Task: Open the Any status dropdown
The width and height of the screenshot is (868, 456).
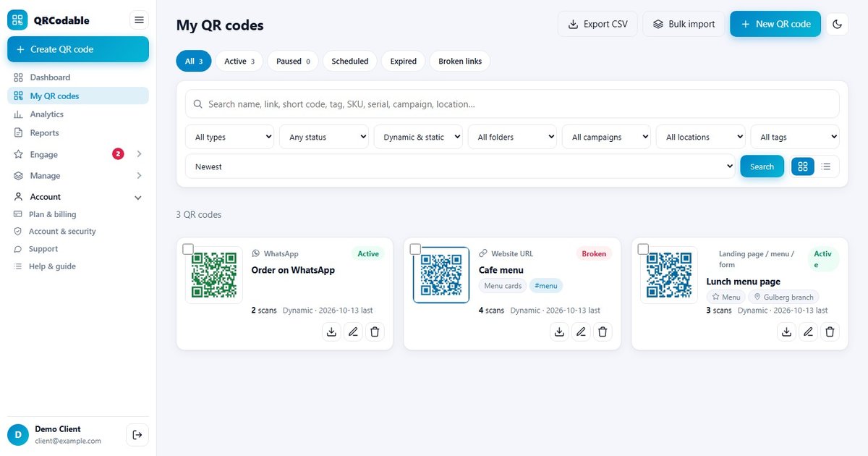Action: tap(324, 137)
